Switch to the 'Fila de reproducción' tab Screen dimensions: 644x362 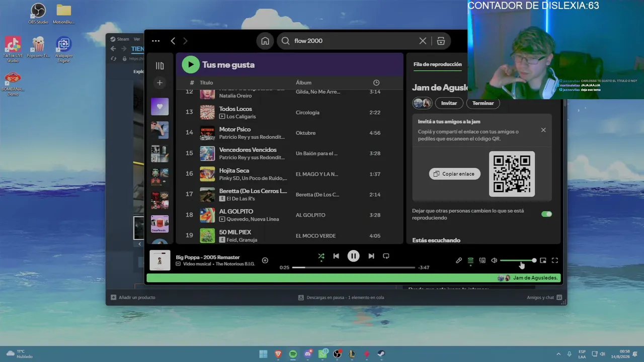(437, 64)
